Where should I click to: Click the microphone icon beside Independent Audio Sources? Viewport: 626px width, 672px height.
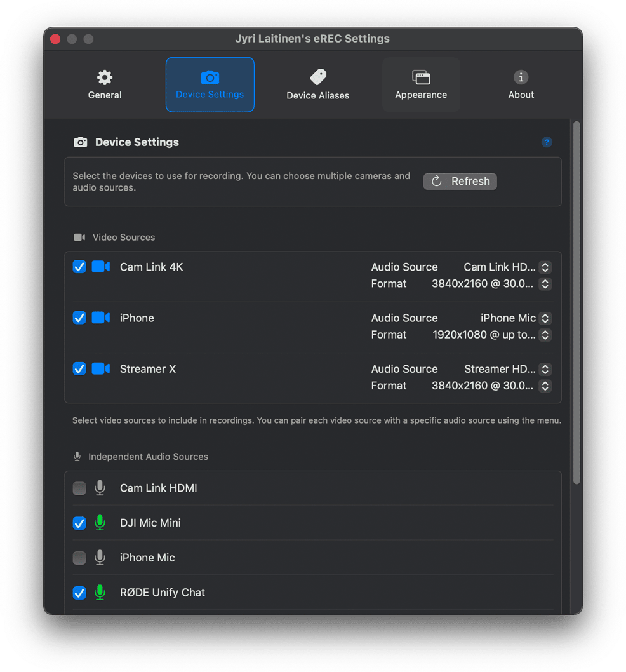pyautogui.click(x=77, y=456)
